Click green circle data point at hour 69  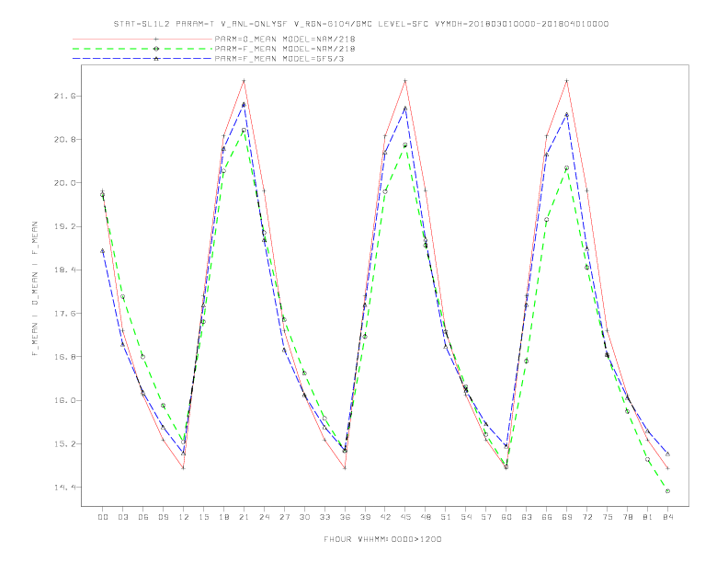(567, 168)
